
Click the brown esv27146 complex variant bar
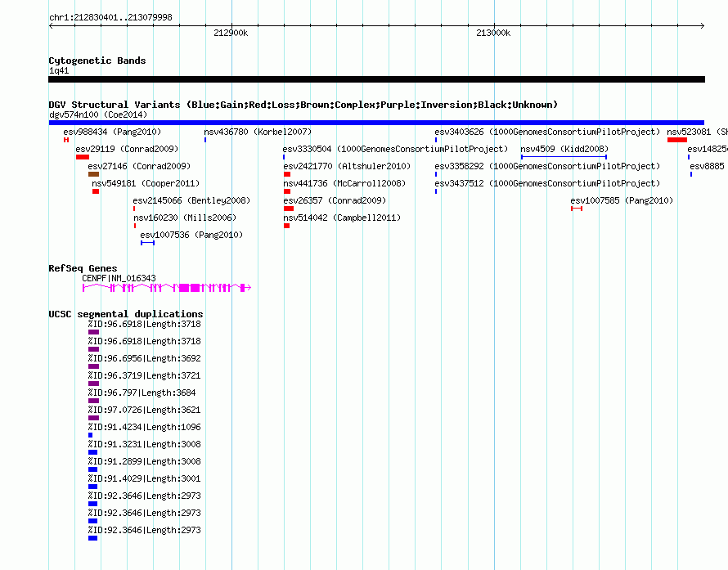click(93, 174)
